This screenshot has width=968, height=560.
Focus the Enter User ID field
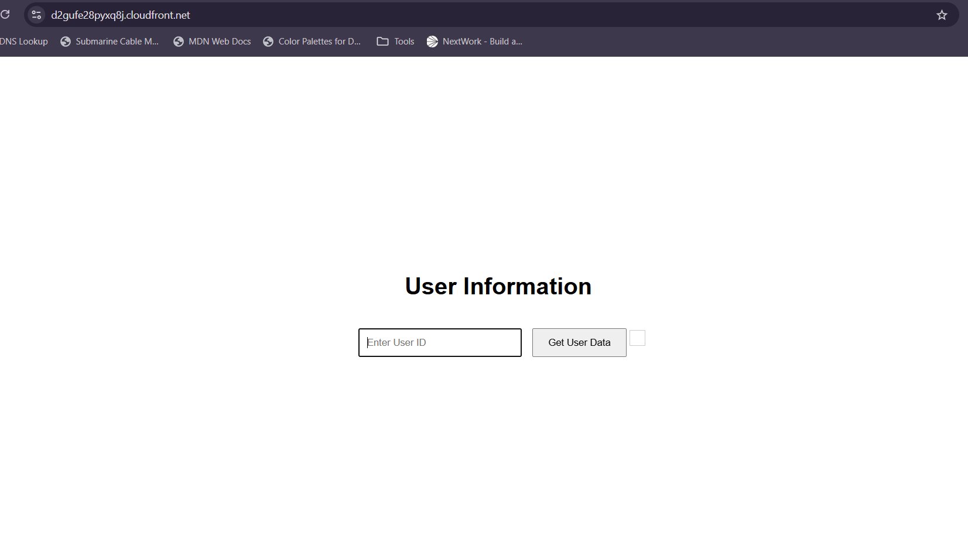point(440,342)
